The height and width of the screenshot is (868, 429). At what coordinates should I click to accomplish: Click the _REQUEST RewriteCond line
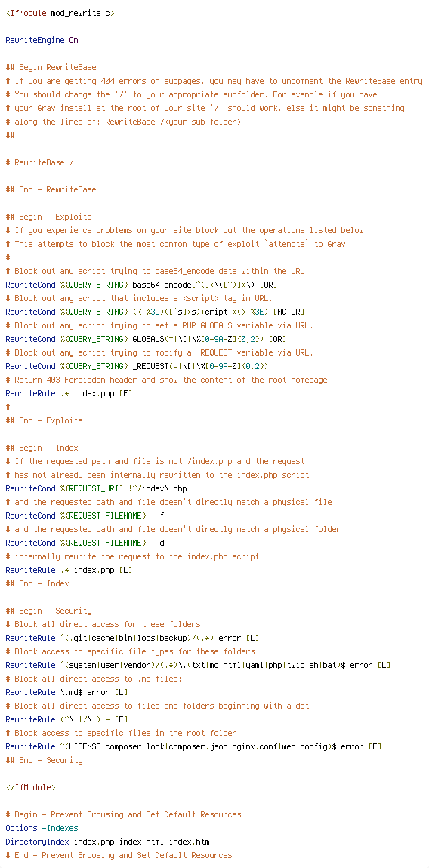tap(137, 366)
